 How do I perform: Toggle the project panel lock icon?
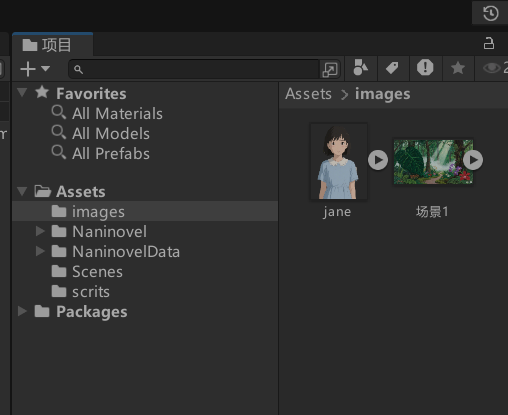point(489,44)
